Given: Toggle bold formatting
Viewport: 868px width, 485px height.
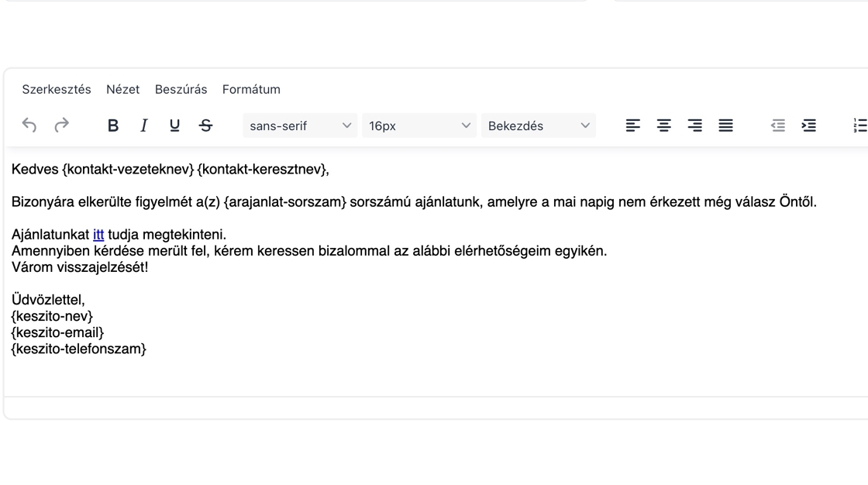Looking at the screenshot, I should [x=113, y=126].
